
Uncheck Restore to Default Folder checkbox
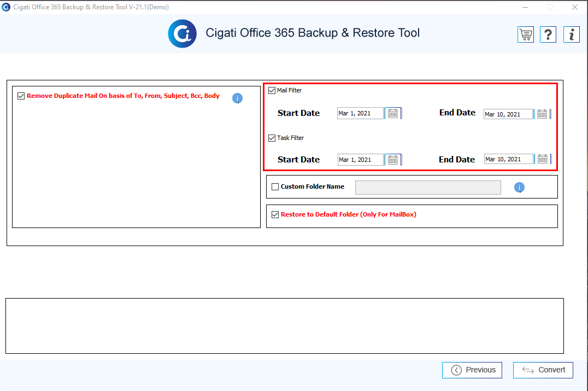tap(275, 214)
